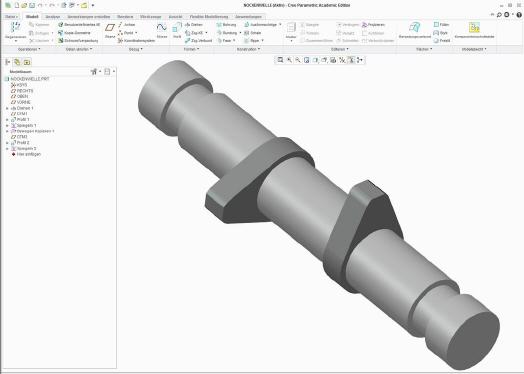Click the Skizze sketch tool icon
The height and width of the screenshot is (374, 524).
pos(162,30)
